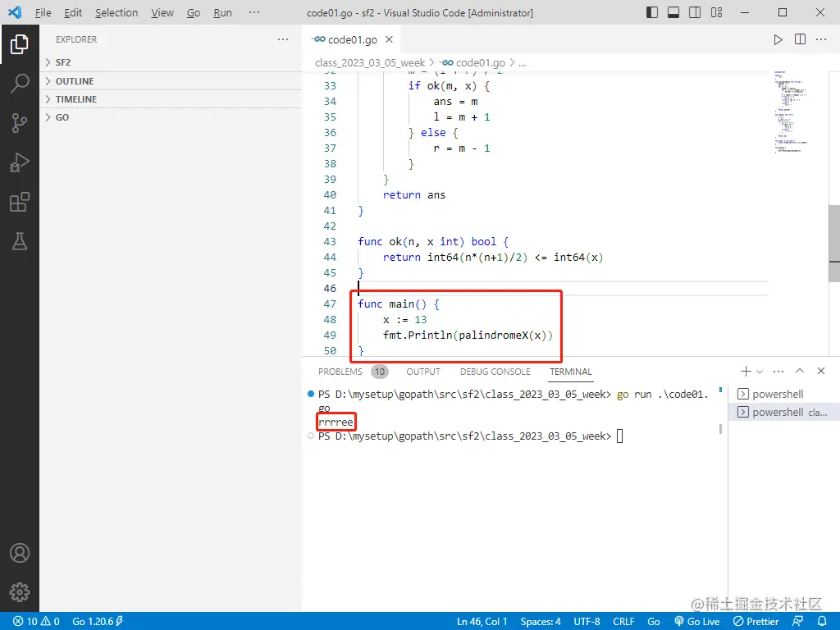The height and width of the screenshot is (630, 840).
Task: Switch to the TERMINAL panel tab
Action: pos(571,372)
